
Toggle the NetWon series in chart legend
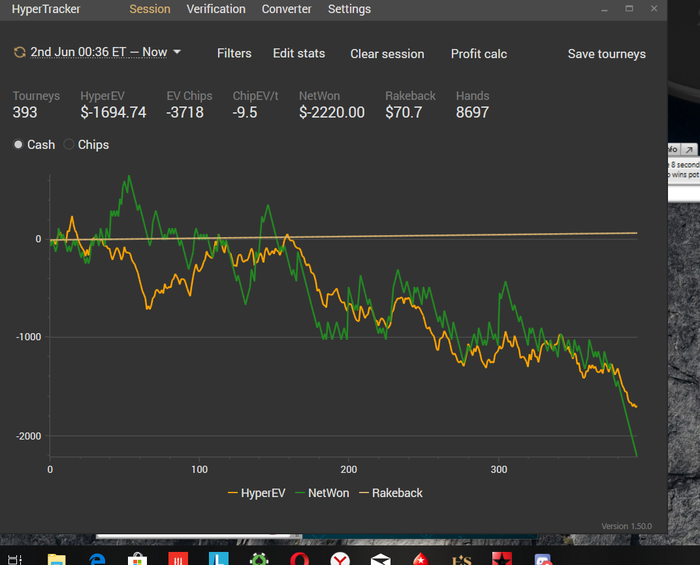[322, 493]
